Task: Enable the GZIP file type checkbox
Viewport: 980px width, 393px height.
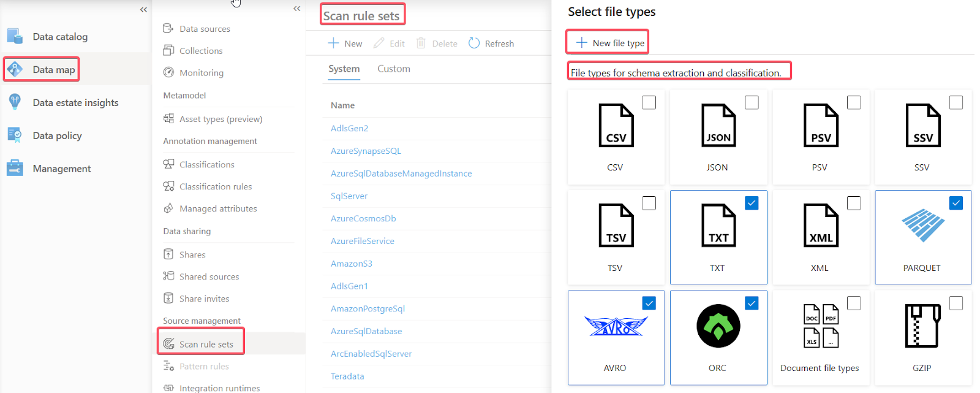Action: point(956,303)
